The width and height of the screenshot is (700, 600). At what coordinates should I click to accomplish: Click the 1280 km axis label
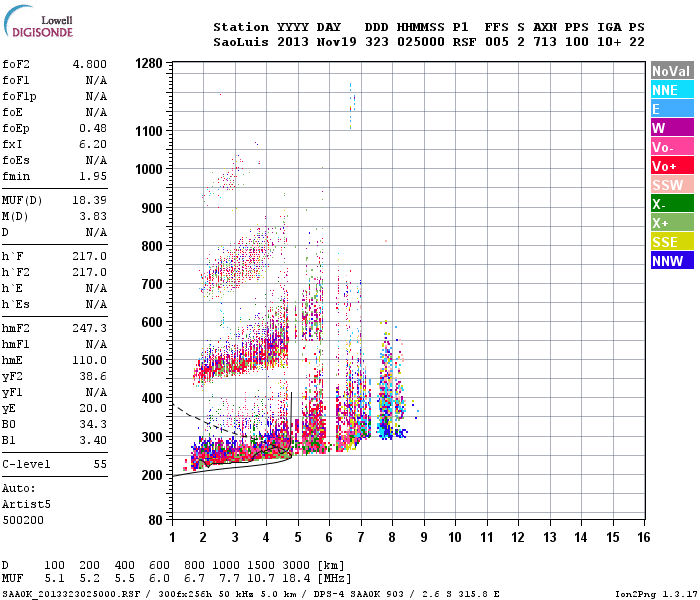(x=149, y=63)
